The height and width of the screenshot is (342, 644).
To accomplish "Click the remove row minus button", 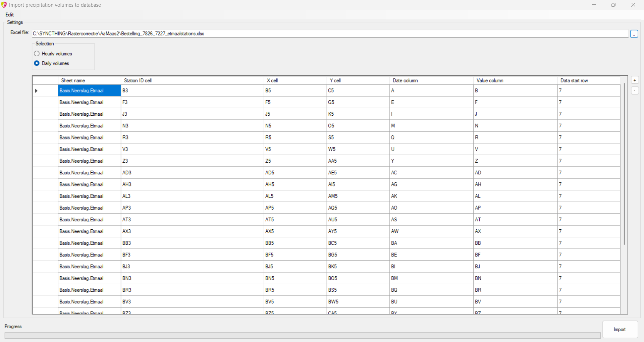I will [635, 91].
